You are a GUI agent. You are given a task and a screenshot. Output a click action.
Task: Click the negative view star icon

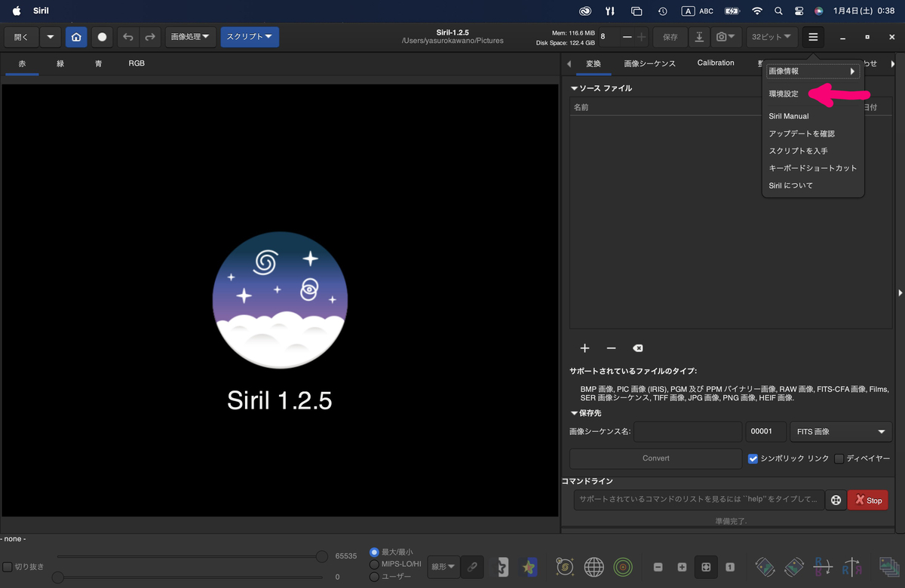(x=502, y=566)
